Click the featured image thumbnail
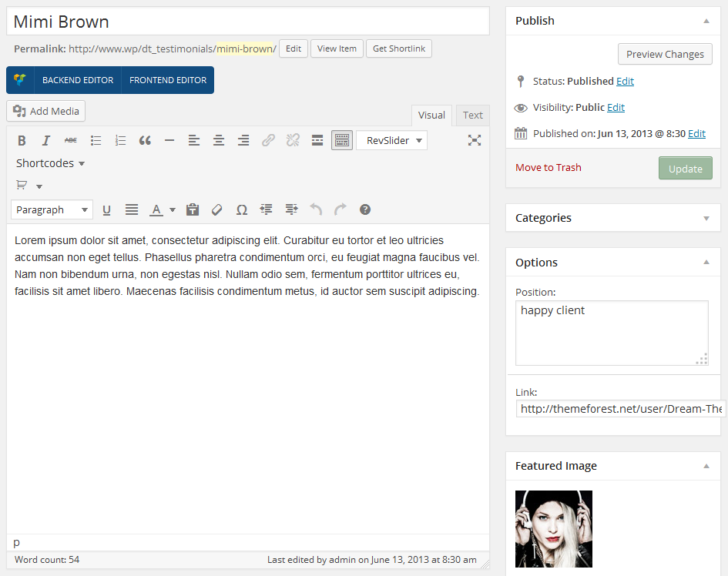 coord(553,528)
